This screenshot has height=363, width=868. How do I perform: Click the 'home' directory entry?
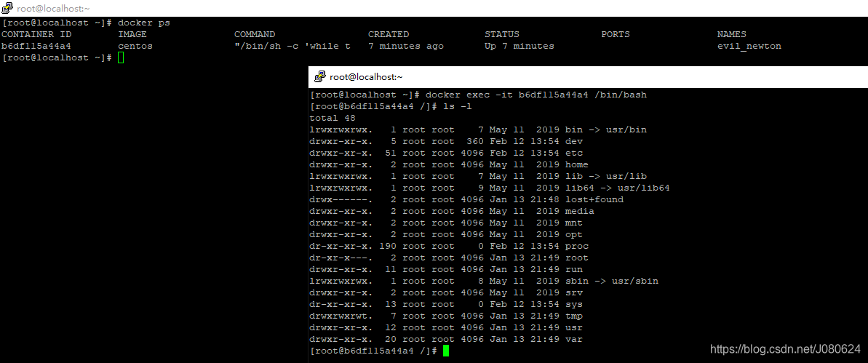click(x=577, y=165)
